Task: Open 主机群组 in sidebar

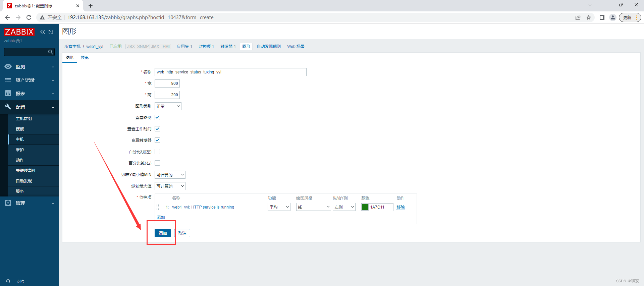Action: coord(24,119)
